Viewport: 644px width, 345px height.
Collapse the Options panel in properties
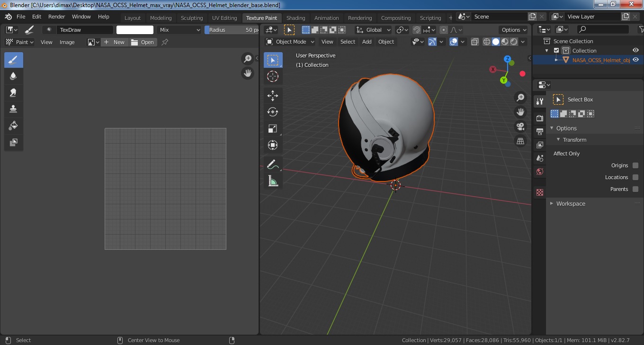(552, 128)
